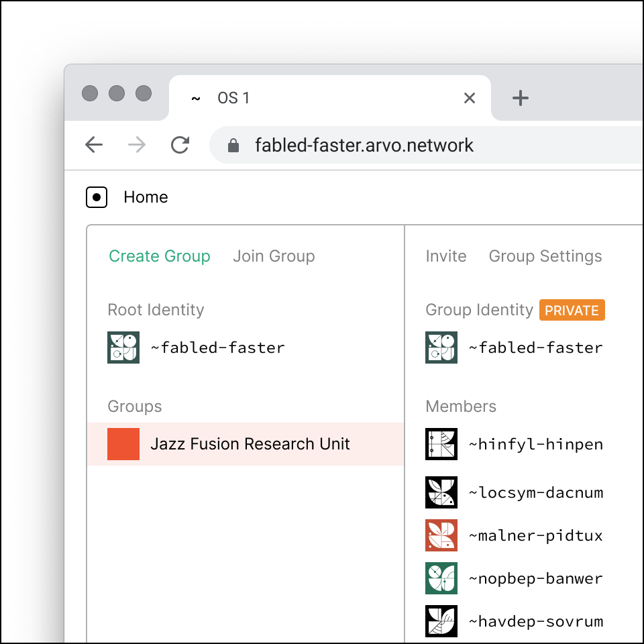Screen dimensions: 644x644
Task: Open a new tab with the plus icon
Action: coord(521,98)
